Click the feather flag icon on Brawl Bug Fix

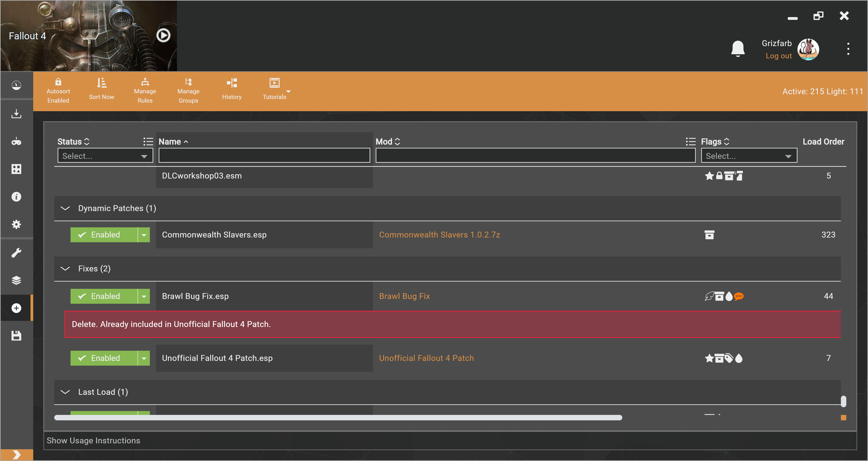709,296
